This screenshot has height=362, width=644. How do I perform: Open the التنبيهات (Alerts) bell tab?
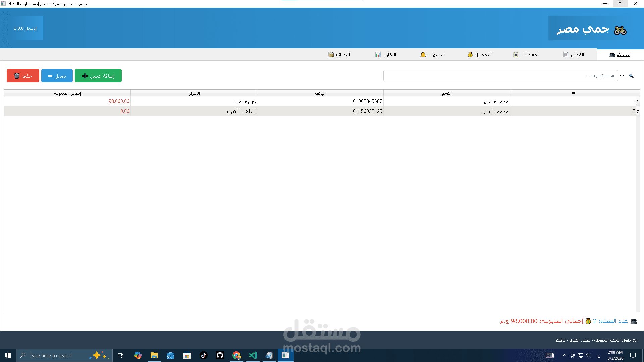coord(433,55)
